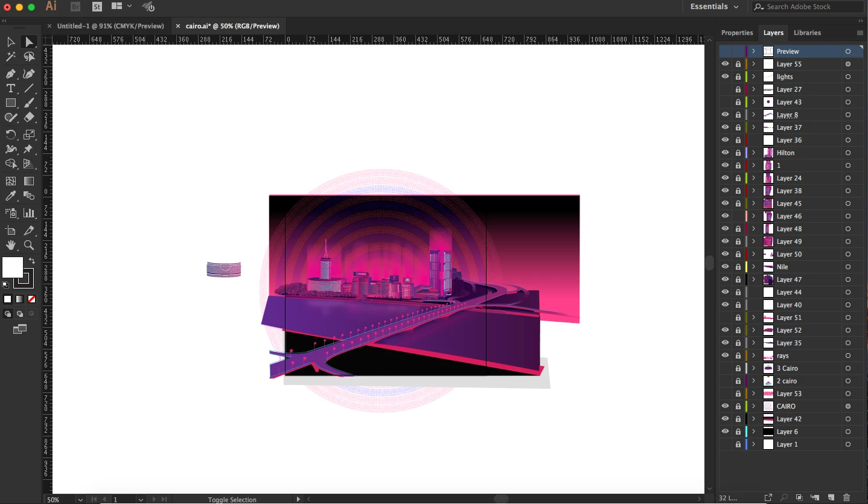The width and height of the screenshot is (868, 504).
Task: Select the Artboard tool
Action: (10, 231)
